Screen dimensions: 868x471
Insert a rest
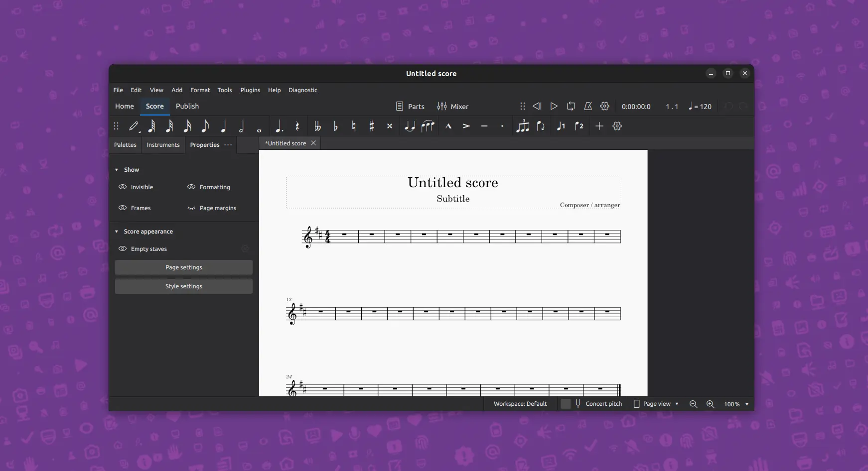pos(297,126)
